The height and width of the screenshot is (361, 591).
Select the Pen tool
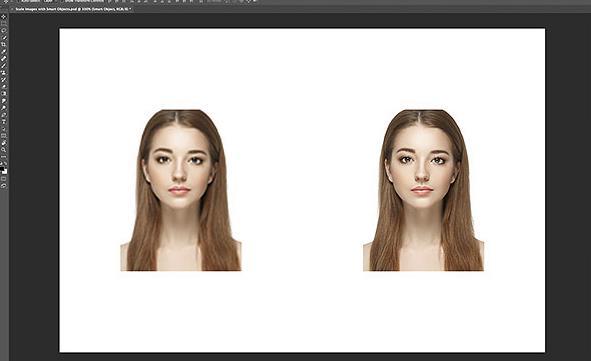(4, 115)
